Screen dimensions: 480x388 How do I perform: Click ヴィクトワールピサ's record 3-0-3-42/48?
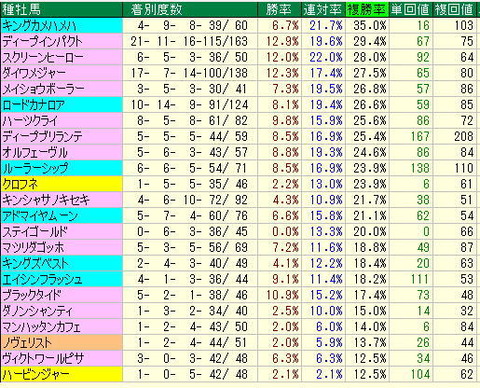[192, 359]
